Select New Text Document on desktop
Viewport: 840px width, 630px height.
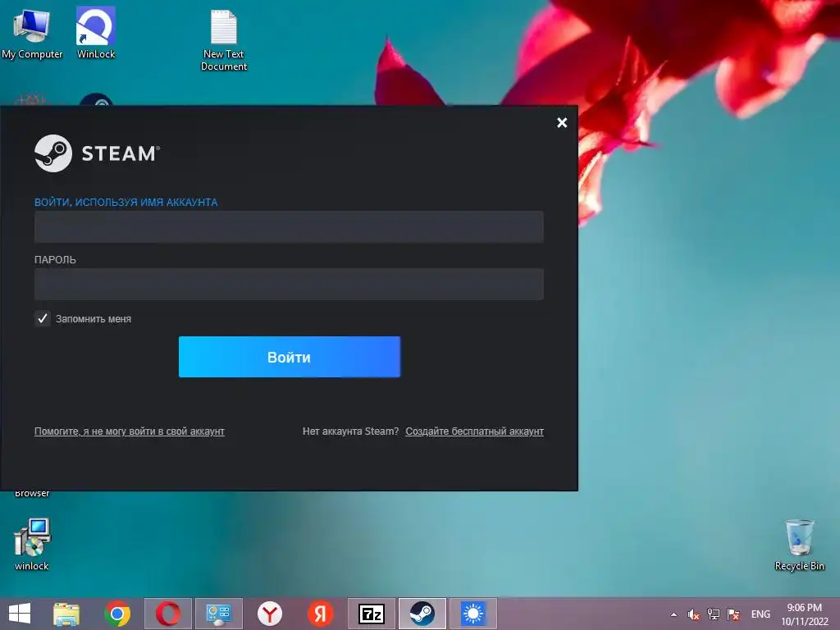(224, 40)
